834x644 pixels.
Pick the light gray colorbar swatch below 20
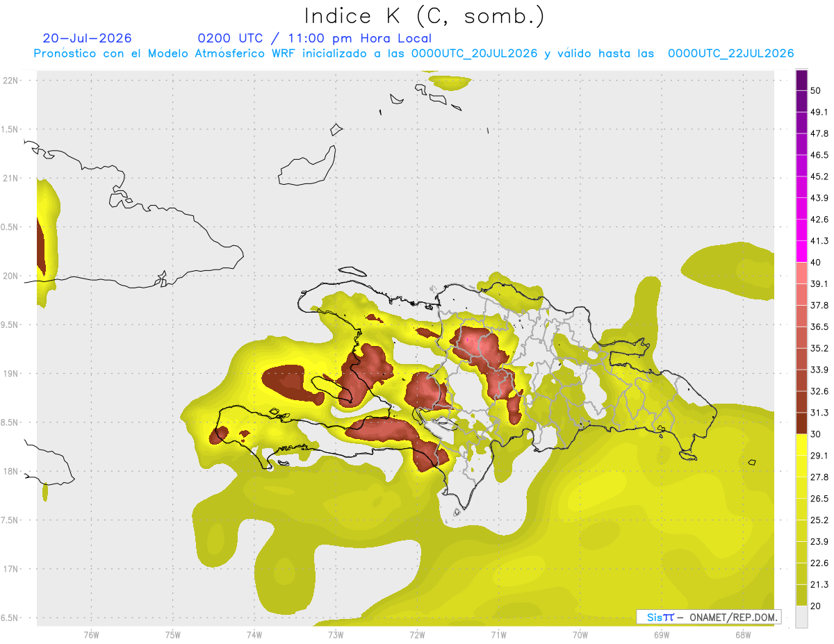point(801,617)
